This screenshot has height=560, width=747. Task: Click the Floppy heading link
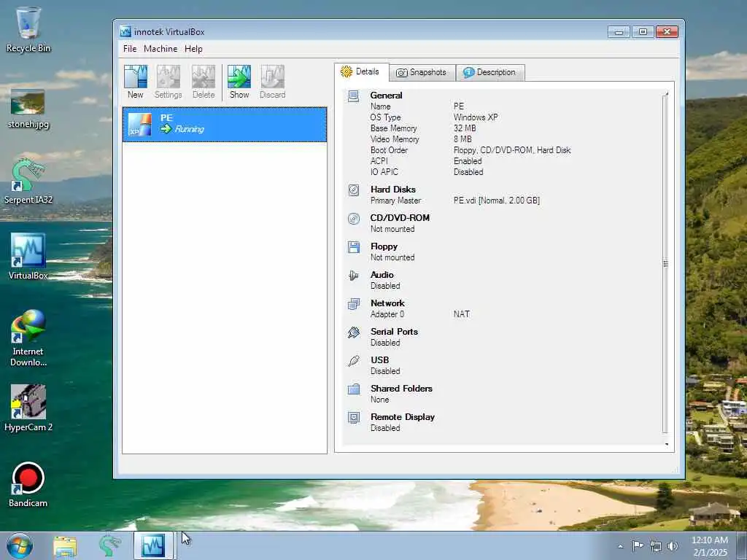coord(384,246)
